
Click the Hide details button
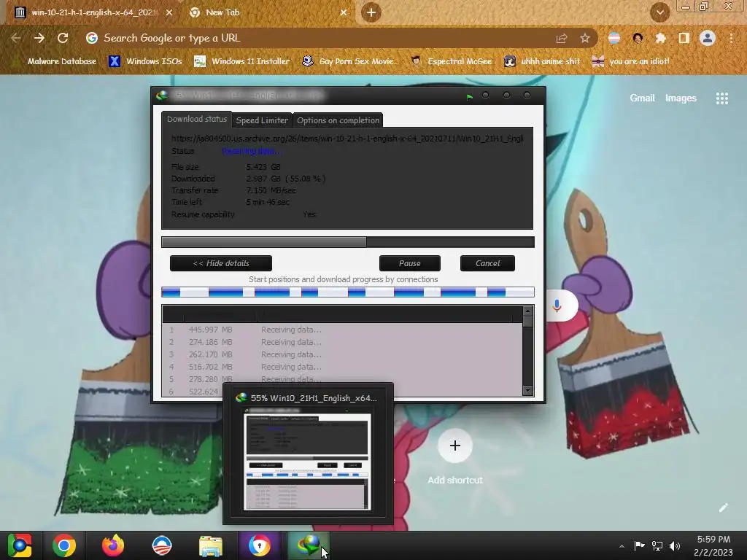(221, 263)
